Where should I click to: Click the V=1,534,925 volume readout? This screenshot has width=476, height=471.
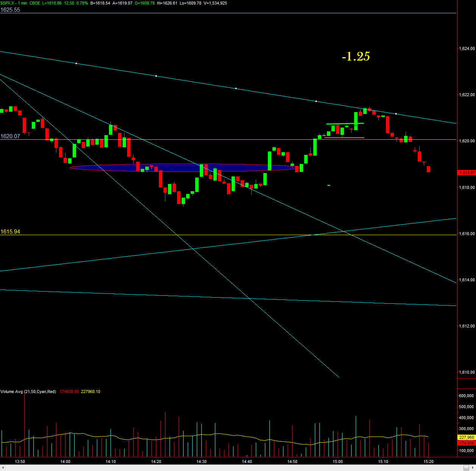point(215,3)
